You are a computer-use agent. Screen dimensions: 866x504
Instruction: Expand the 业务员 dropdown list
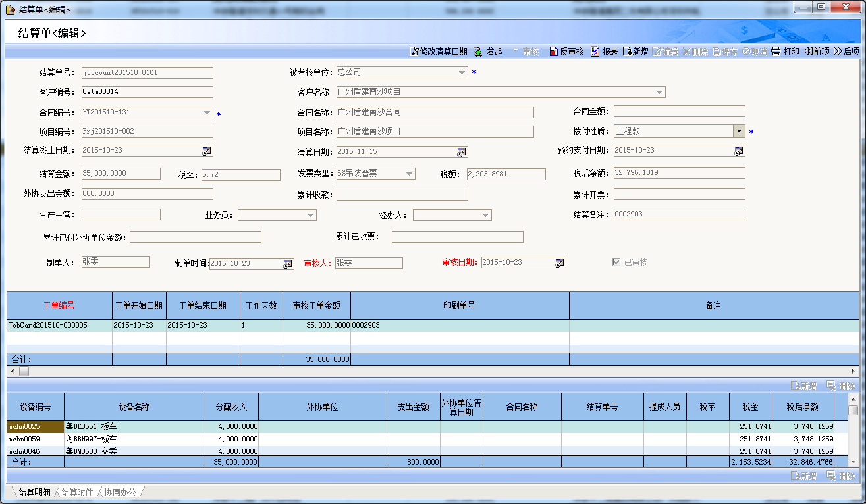pyautogui.click(x=310, y=215)
